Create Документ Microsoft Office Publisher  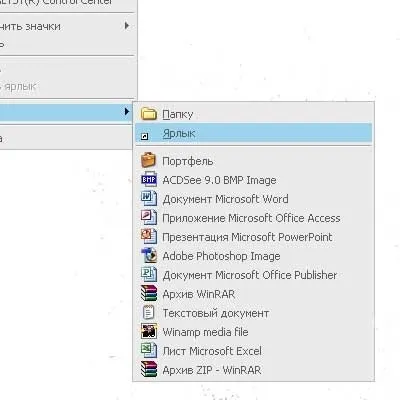pos(253,275)
